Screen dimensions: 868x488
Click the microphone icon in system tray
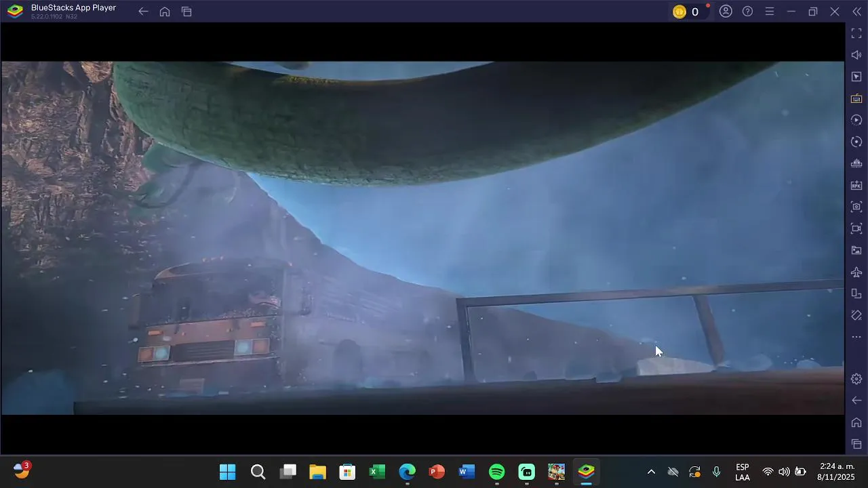[716, 472]
